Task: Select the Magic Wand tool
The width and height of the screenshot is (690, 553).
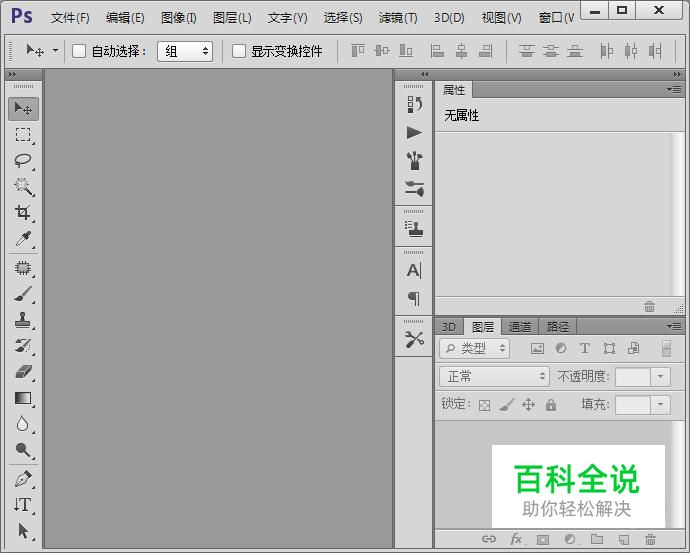Action: click(23, 187)
